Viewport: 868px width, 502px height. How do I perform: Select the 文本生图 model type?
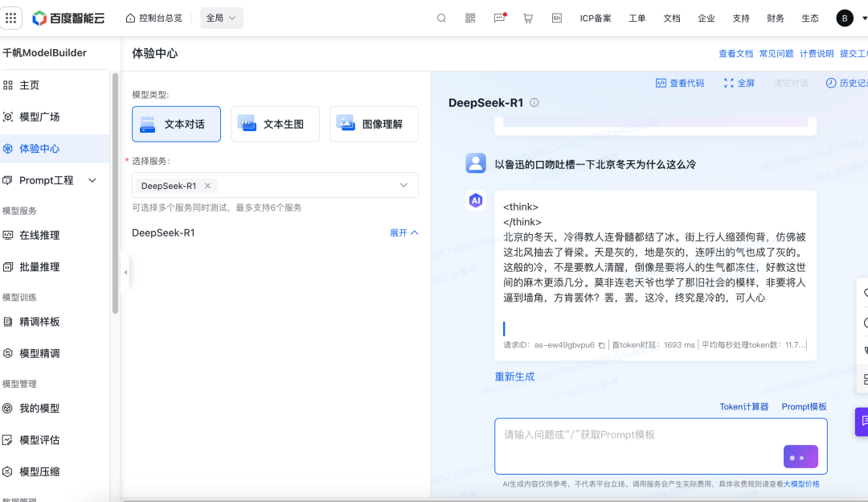coord(275,124)
